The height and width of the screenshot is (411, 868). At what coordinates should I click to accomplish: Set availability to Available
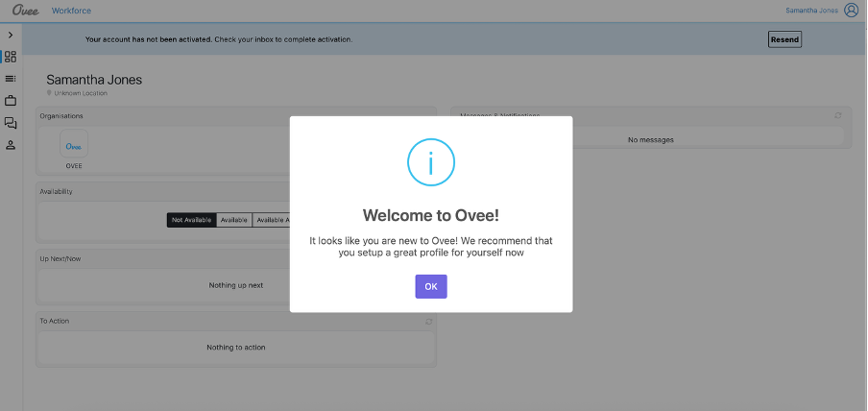pos(233,220)
